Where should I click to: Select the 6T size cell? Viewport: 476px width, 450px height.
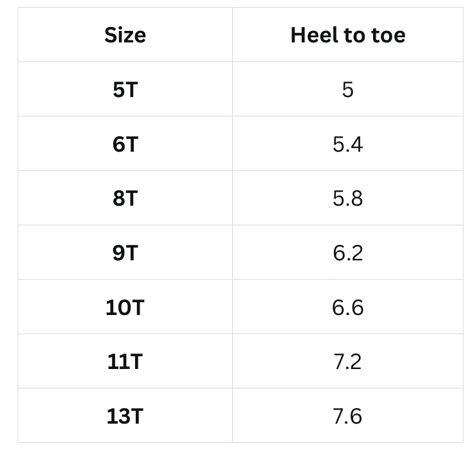pyautogui.click(x=125, y=144)
